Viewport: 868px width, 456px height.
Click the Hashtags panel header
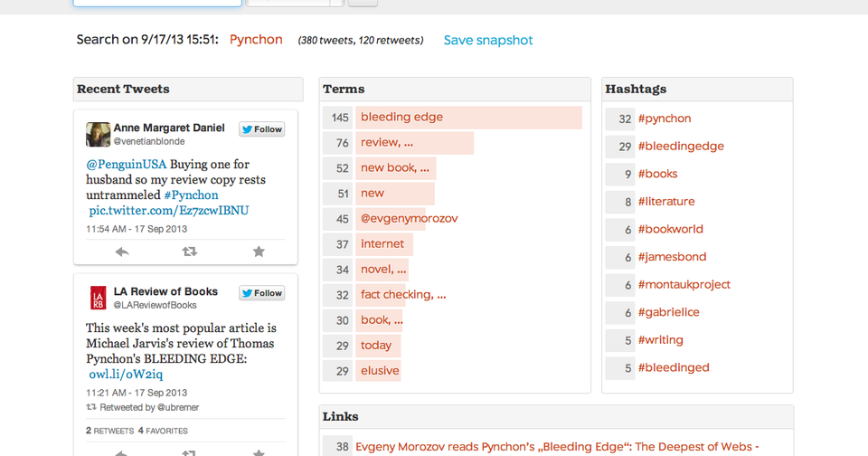697,90
